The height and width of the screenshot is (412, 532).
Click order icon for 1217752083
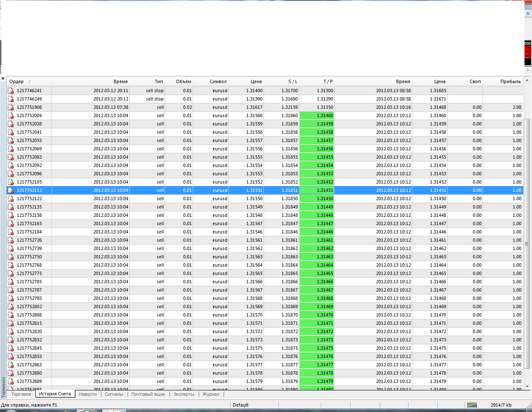pyautogui.click(x=11, y=157)
